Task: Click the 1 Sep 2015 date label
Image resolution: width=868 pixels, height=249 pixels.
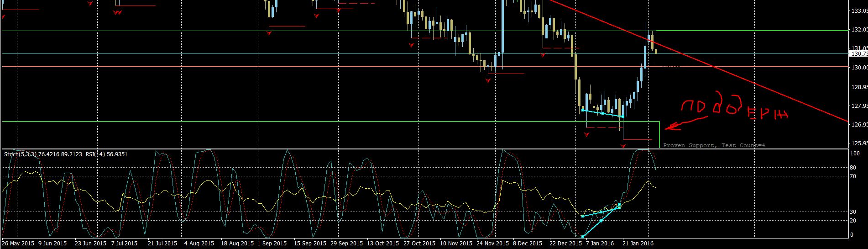Action: pos(272,244)
